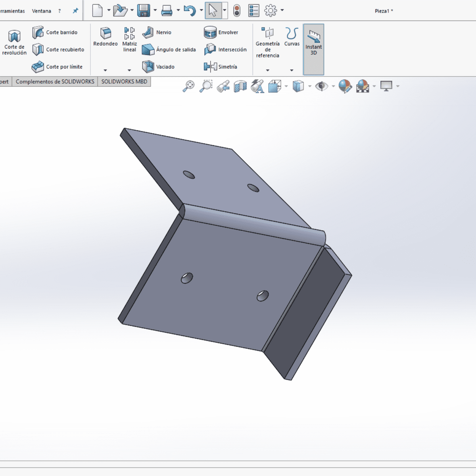Click the upper hole on the bracket model
This screenshot has height=476, width=476.
click(189, 175)
